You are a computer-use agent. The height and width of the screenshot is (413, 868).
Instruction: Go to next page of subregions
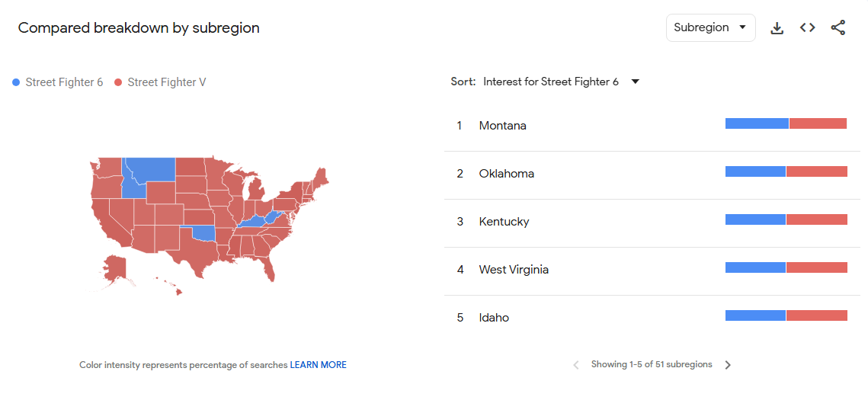pos(728,365)
